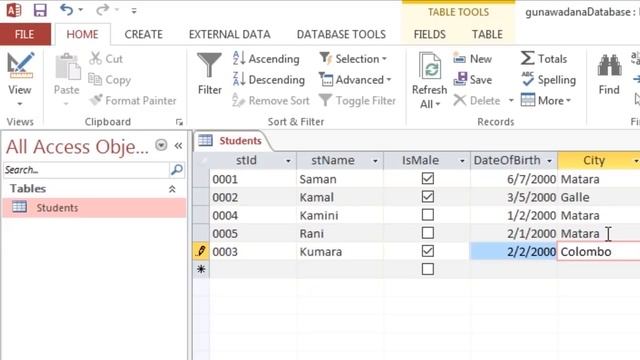Expand the View dropdown arrow

(x=20, y=104)
